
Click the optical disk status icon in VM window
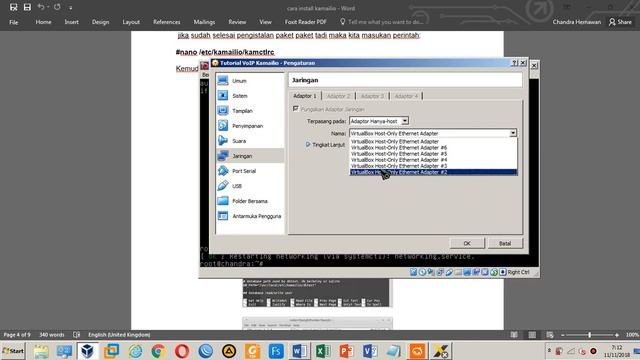[422, 272]
